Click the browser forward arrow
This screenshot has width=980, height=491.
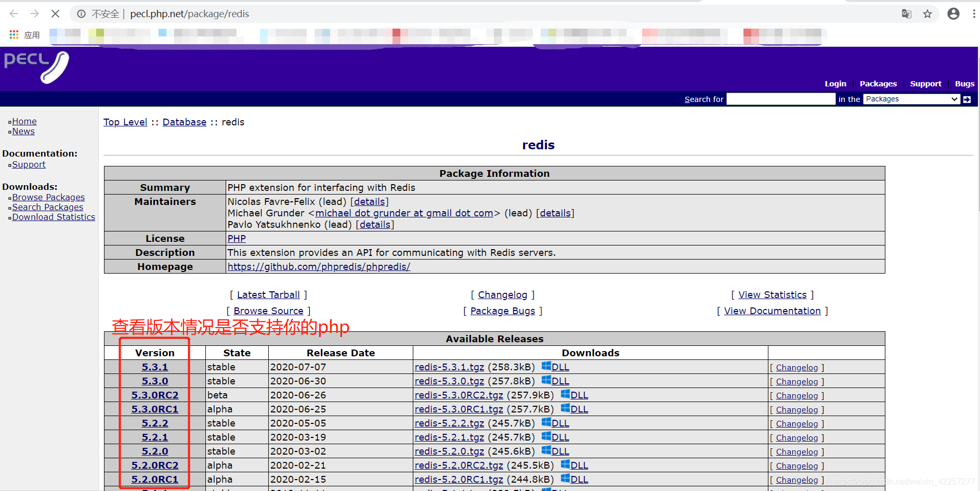pyautogui.click(x=34, y=14)
